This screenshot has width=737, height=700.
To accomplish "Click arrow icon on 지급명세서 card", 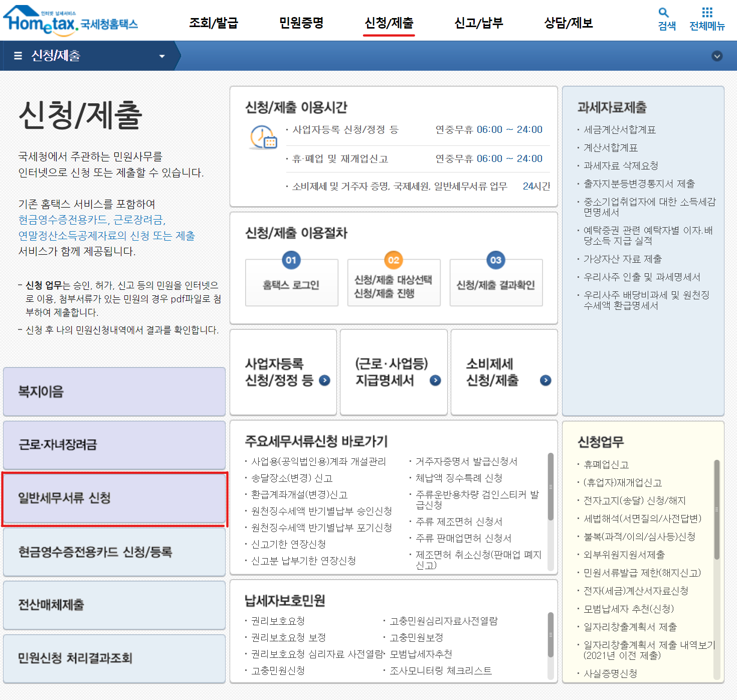I will pyautogui.click(x=435, y=381).
